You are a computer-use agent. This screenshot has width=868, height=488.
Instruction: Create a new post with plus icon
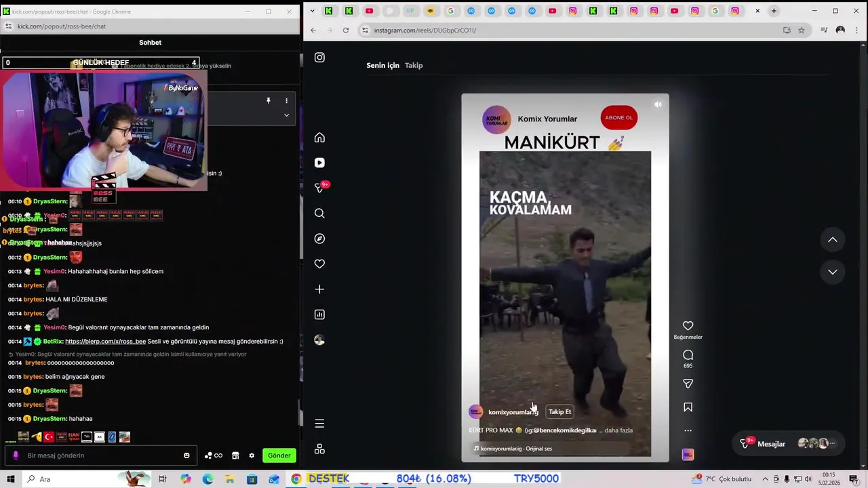tap(319, 289)
